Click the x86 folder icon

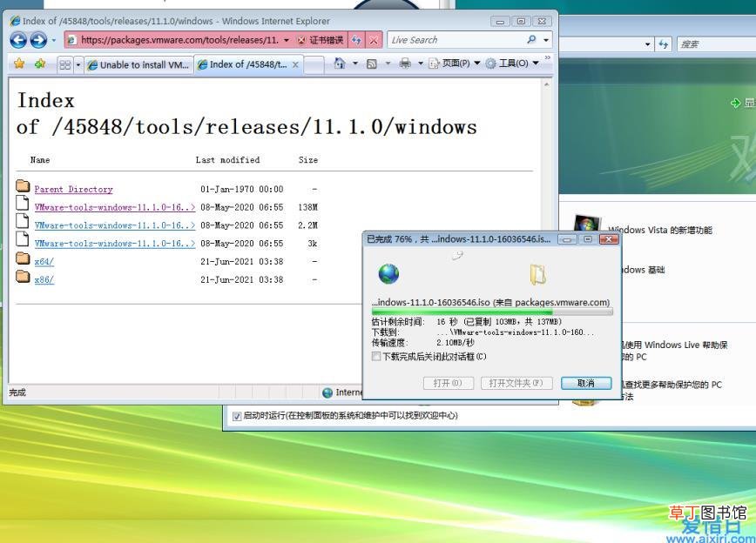pyautogui.click(x=23, y=276)
